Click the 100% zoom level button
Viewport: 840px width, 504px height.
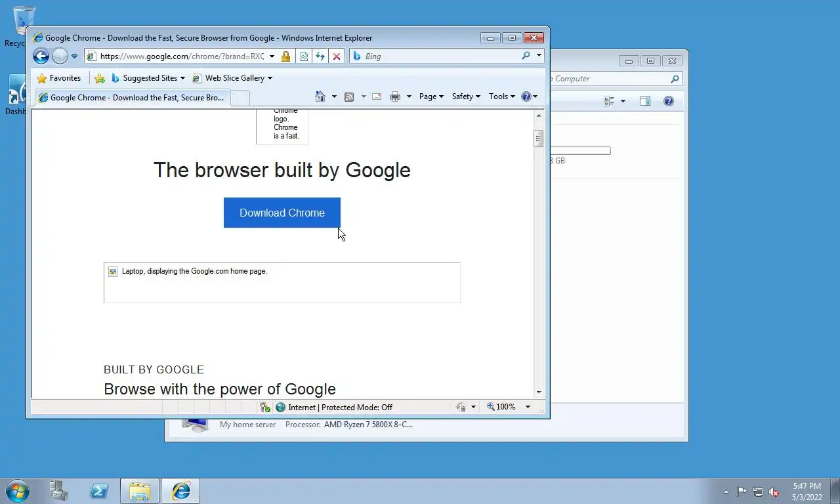(x=501, y=407)
